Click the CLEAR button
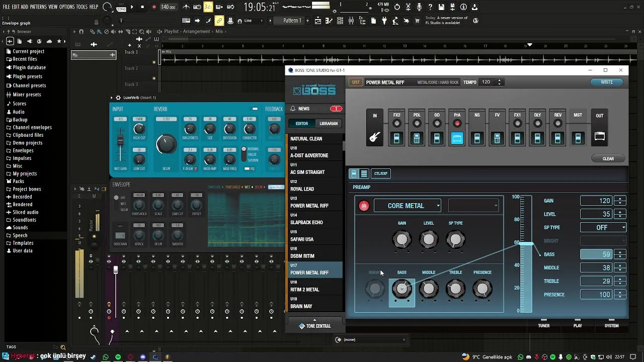The height and width of the screenshot is (362, 644). pyautogui.click(x=608, y=159)
